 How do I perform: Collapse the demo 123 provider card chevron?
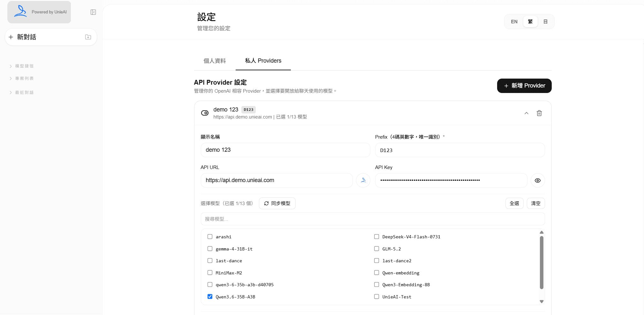click(x=527, y=113)
